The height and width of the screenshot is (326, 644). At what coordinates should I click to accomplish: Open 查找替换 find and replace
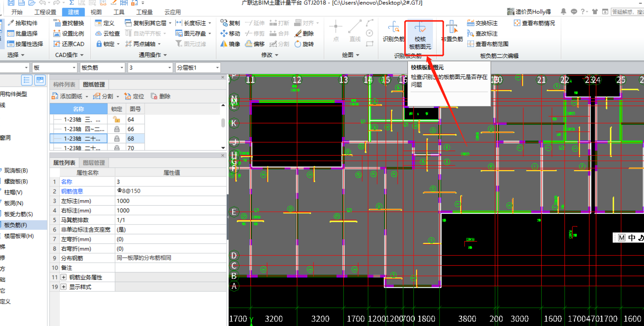[69, 23]
